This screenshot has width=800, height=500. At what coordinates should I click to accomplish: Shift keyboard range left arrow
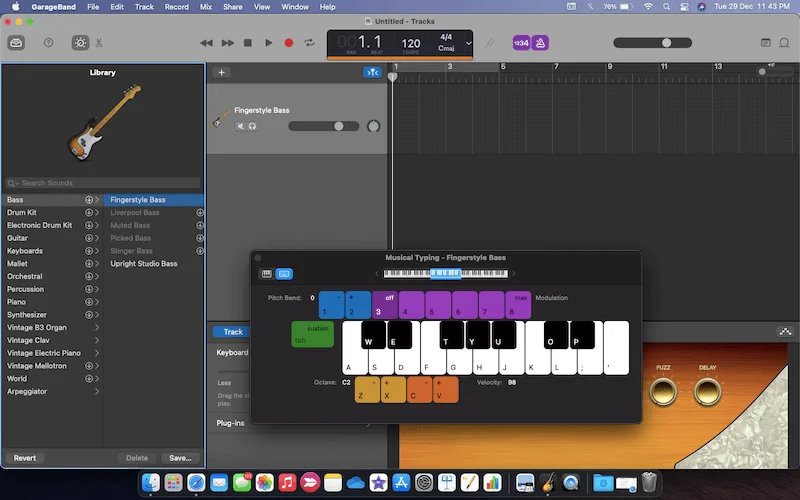click(x=377, y=274)
